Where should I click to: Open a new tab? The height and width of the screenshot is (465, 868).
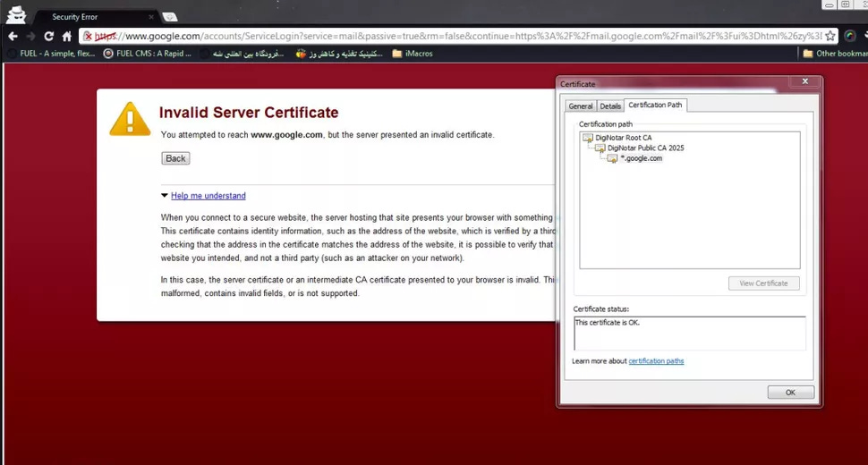pos(169,17)
